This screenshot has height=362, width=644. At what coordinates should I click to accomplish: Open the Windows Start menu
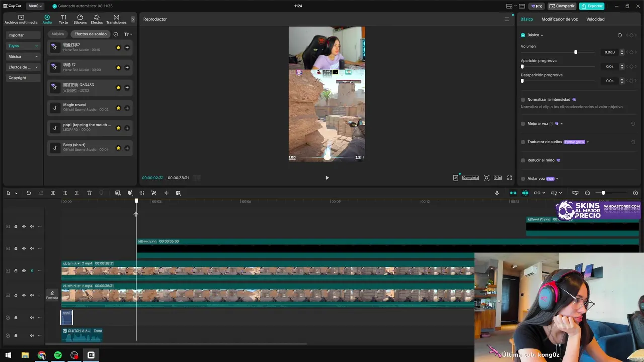click(x=8, y=355)
